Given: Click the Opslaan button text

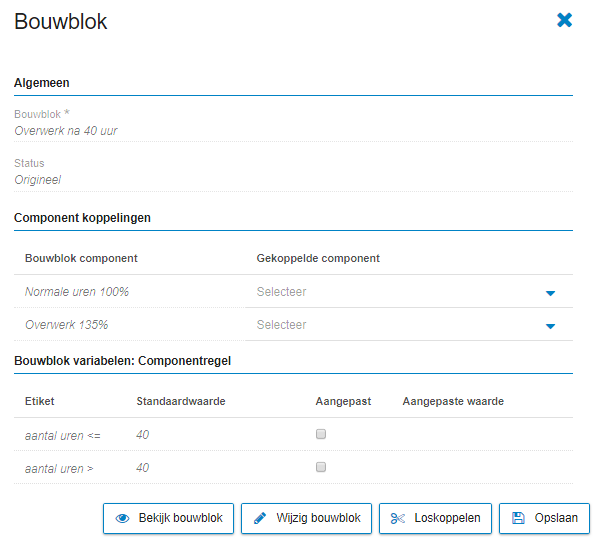Looking at the screenshot, I should pos(556,518).
